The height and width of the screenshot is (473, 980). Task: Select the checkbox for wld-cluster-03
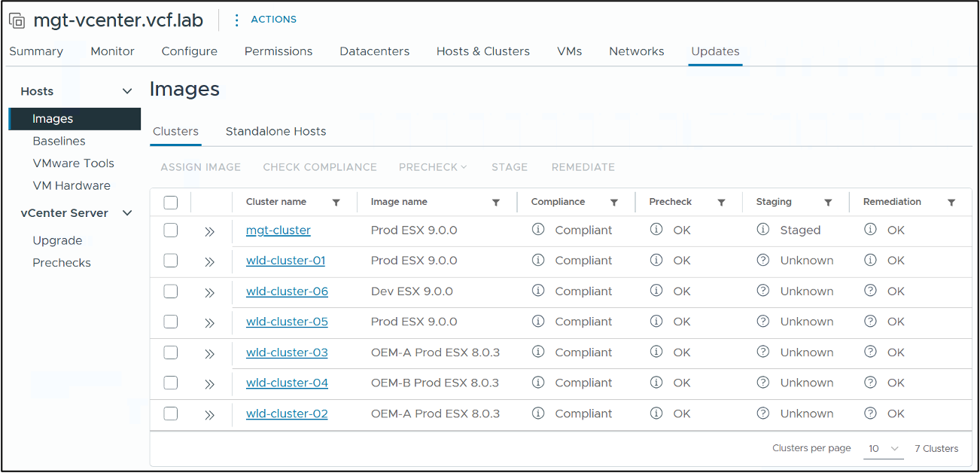coord(170,352)
